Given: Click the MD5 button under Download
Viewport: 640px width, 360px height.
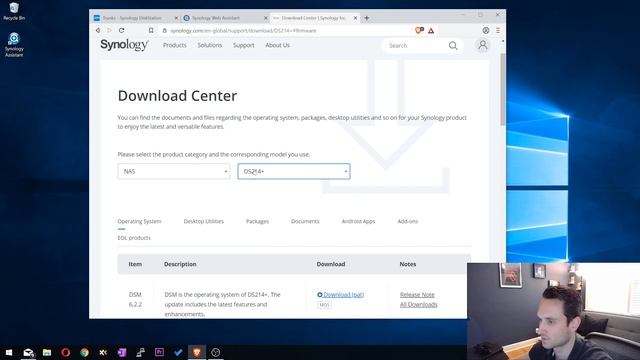Looking at the screenshot, I should coord(324,305).
